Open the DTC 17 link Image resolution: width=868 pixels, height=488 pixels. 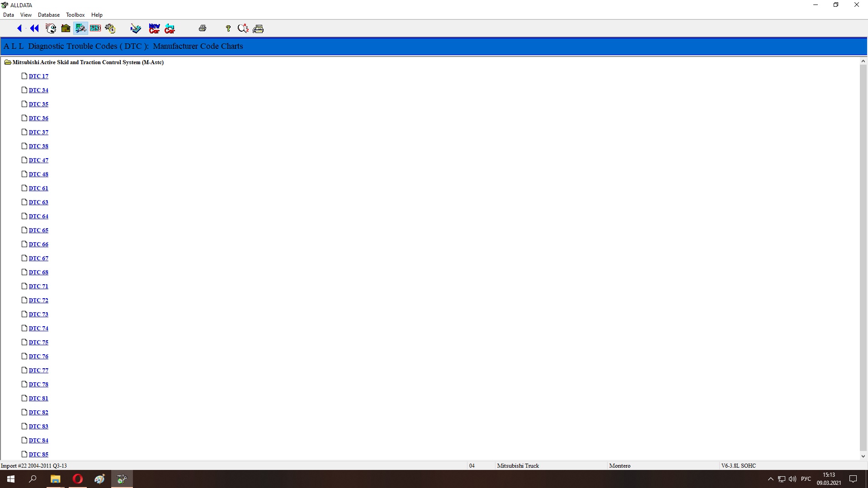38,76
